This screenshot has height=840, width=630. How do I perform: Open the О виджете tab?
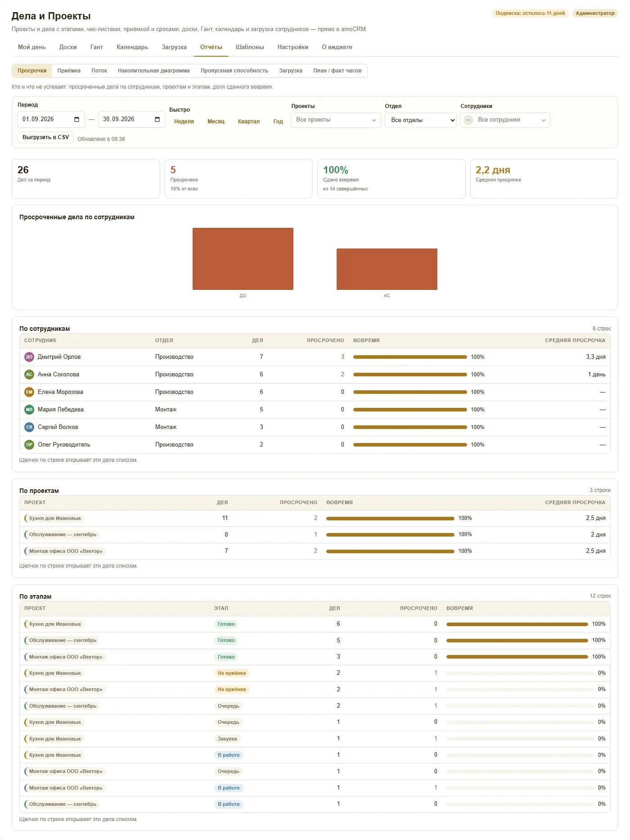(337, 47)
